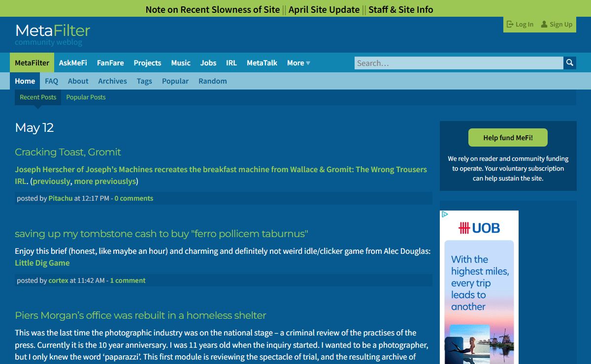The height and width of the screenshot is (364, 591).
Task: Follow the Joseph Herscher breakfast machine link
Action: (221, 175)
